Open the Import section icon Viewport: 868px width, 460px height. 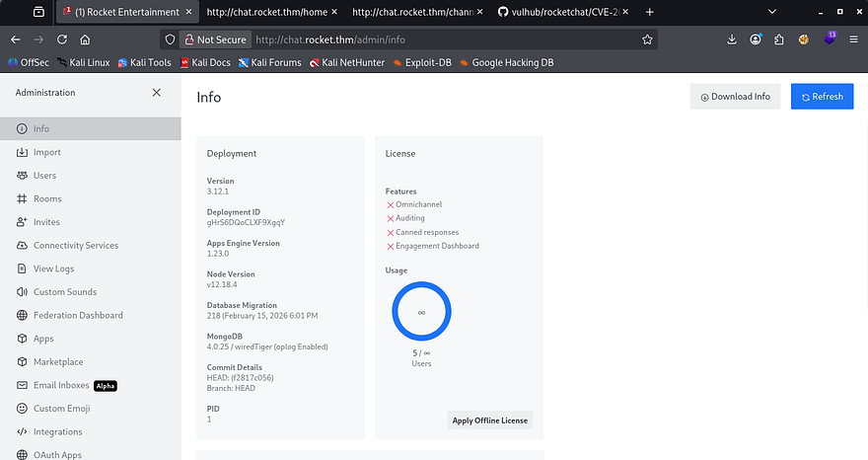click(23, 152)
